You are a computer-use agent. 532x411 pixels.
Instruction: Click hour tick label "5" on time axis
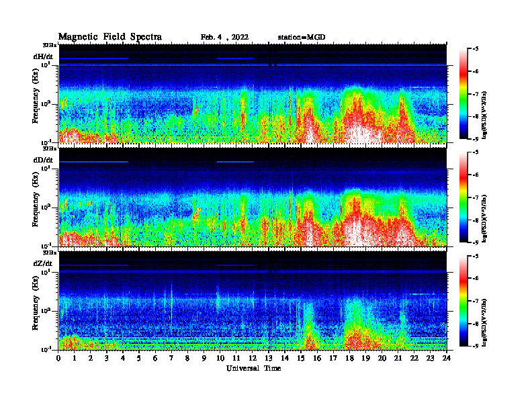[x=139, y=359]
